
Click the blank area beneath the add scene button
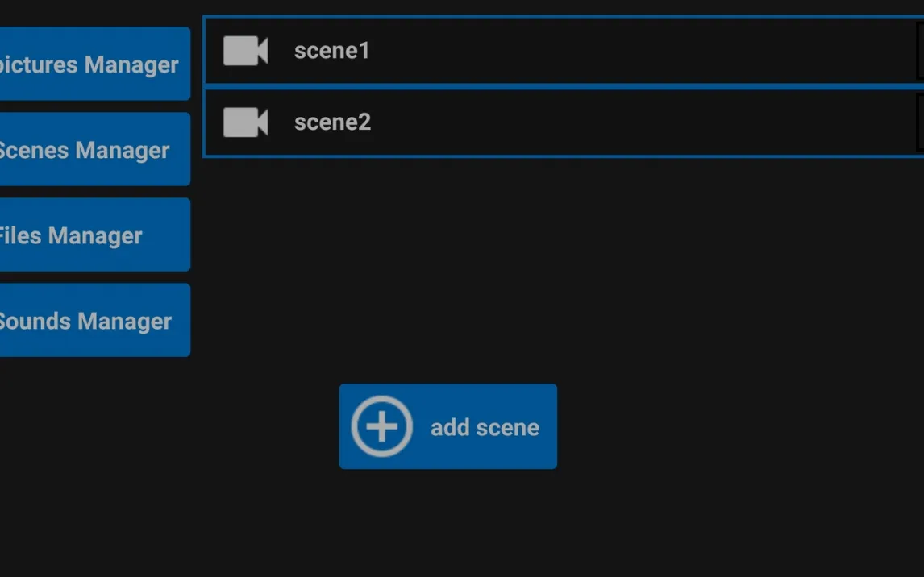coord(447,524)
